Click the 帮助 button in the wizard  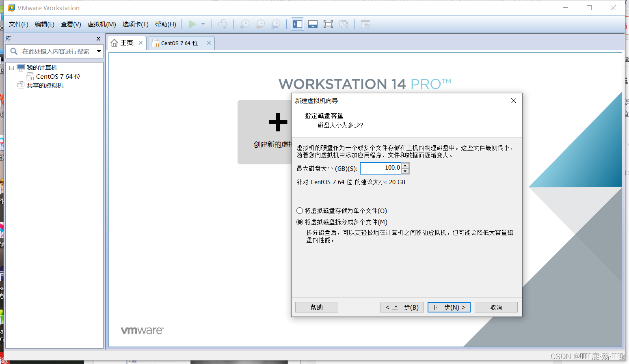(317, 307)
